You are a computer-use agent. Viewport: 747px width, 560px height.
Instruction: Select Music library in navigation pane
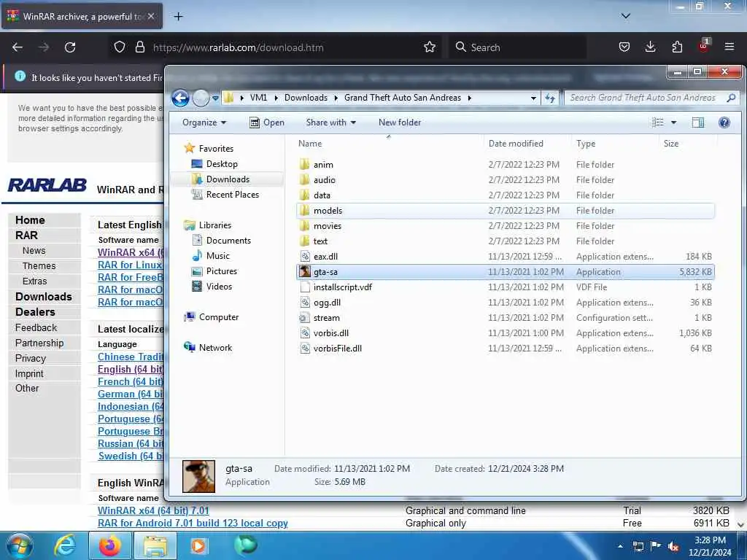tap(211, 256)
